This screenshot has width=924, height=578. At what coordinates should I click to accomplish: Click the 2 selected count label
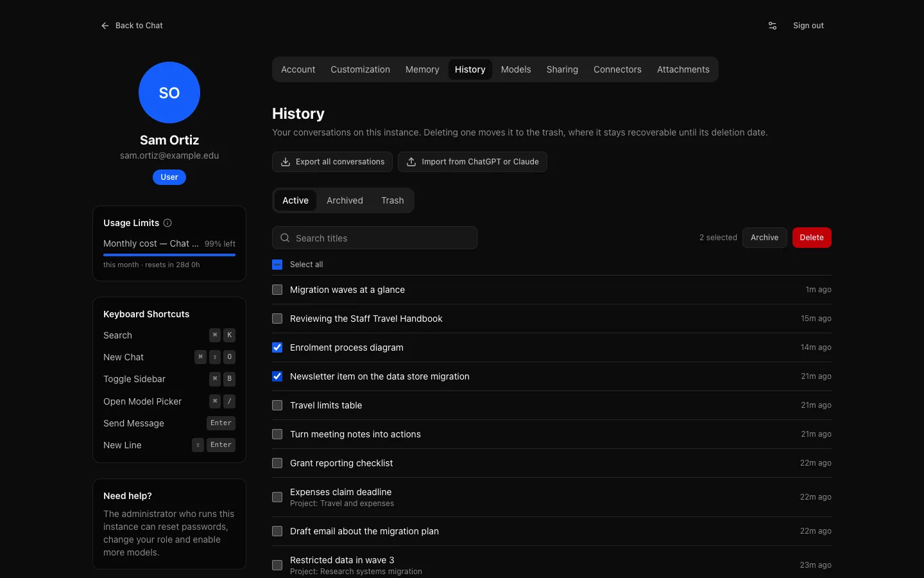(718, 238)
